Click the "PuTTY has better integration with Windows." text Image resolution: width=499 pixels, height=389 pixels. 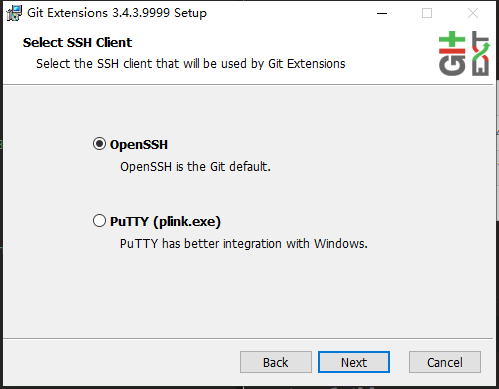[244, 243]
